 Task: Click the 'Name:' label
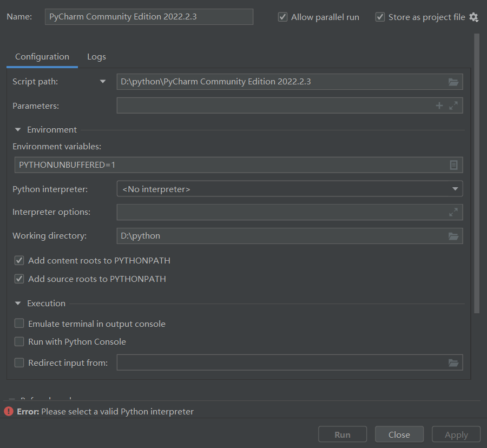pos(19,17)
